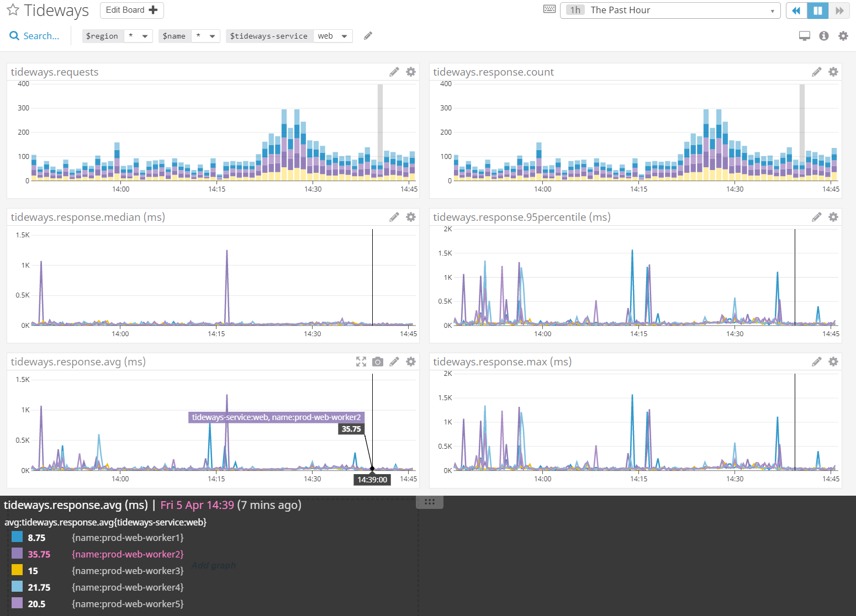Image resolution: width=856 pixels, height=616 pixels.
Task: Open settings for tideways.response.count graph
Action: 833,72
